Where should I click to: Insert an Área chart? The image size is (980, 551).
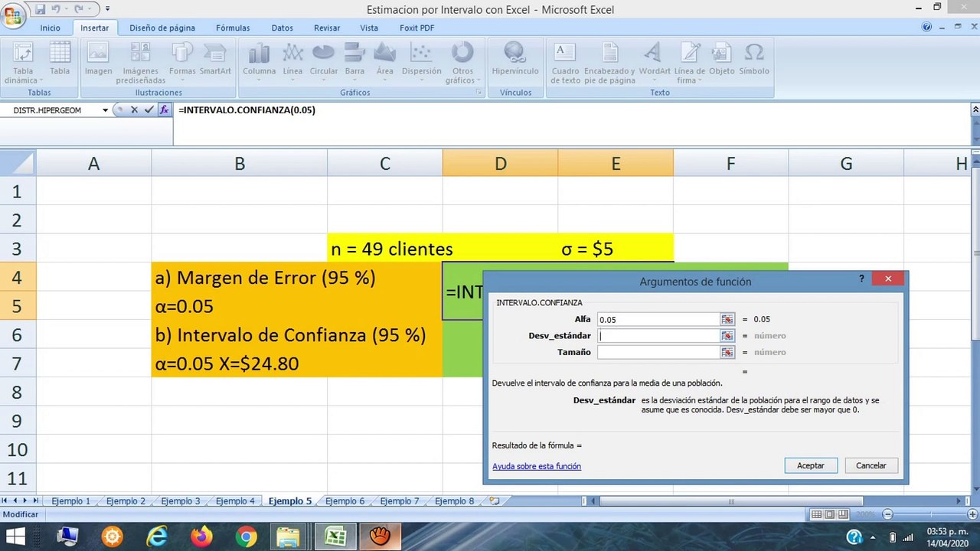[385, 61]
